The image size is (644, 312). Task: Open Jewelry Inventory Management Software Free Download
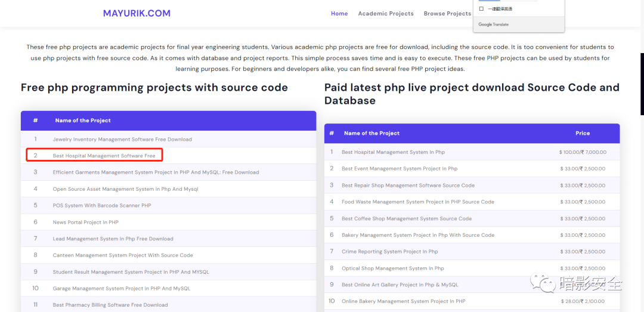122,140
